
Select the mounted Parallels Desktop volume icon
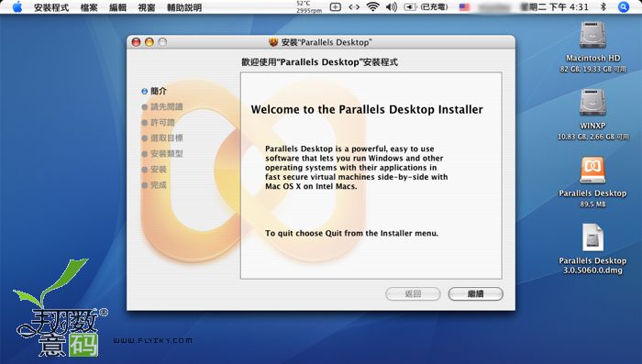point(592,170)
